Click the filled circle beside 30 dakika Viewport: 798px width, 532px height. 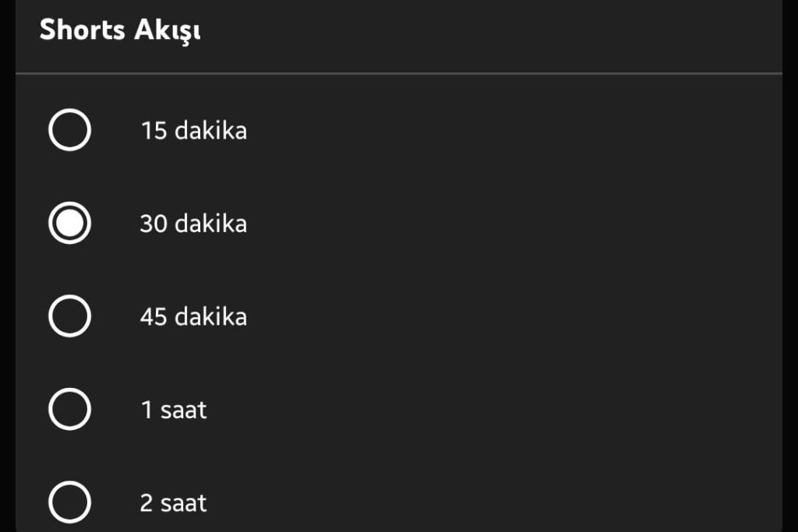coord(69,224)
